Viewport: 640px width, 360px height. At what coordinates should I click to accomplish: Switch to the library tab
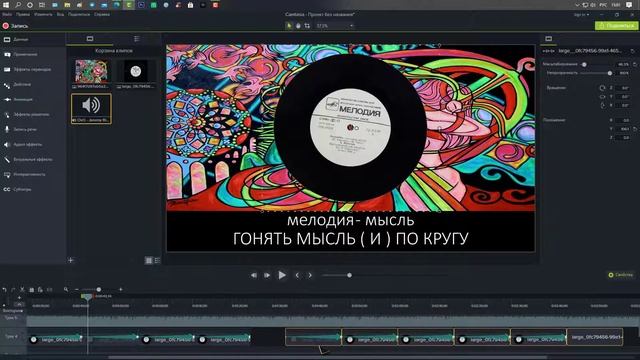pos(137,39)
